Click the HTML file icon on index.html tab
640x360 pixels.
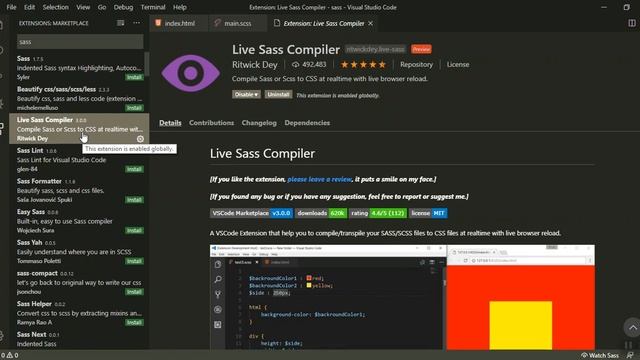[158, 23]
